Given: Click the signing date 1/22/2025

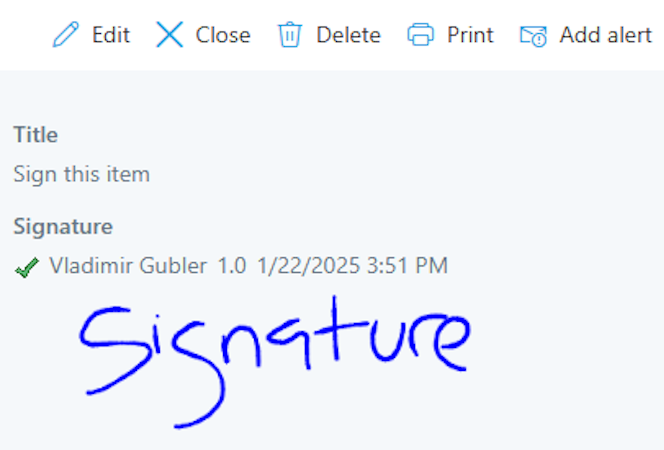Looking at the screenshot, I should (309, 266).
